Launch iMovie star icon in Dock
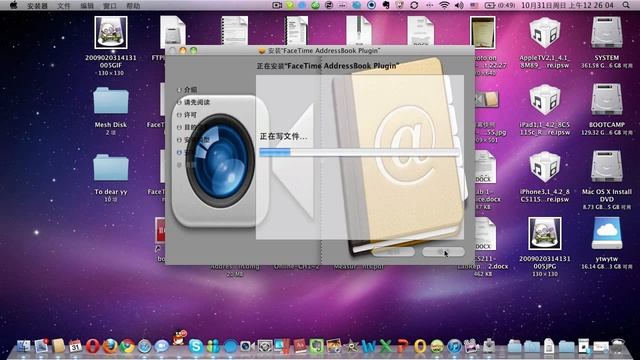 (351, 346)
